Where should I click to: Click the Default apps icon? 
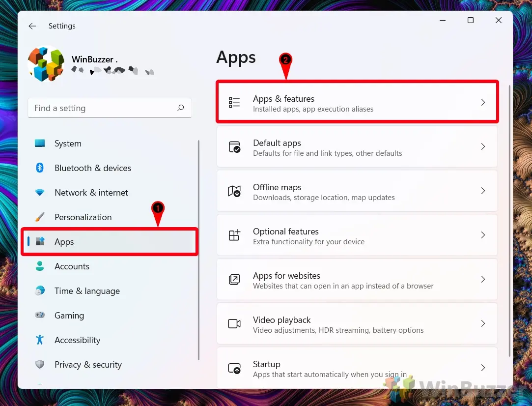coord(234,146)
